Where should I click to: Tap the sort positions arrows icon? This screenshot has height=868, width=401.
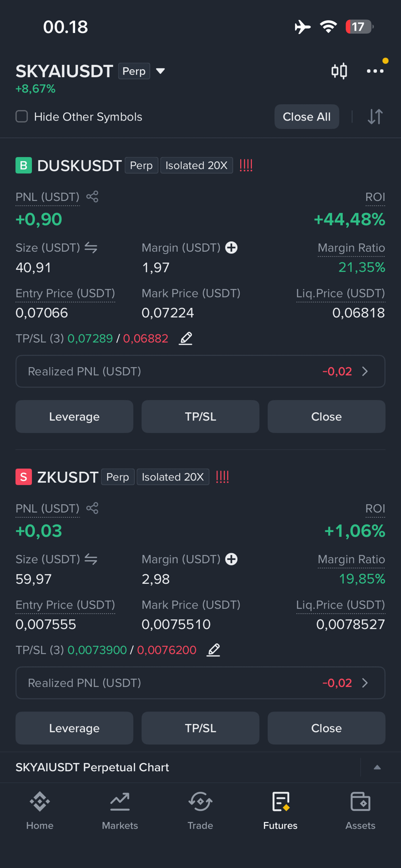pos(375,117)
